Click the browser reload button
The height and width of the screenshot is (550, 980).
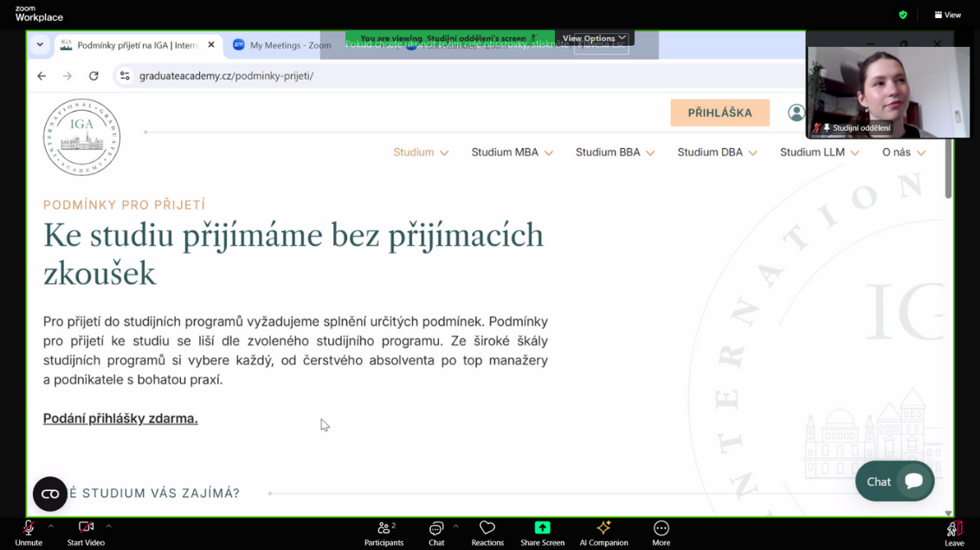[93, 76]
